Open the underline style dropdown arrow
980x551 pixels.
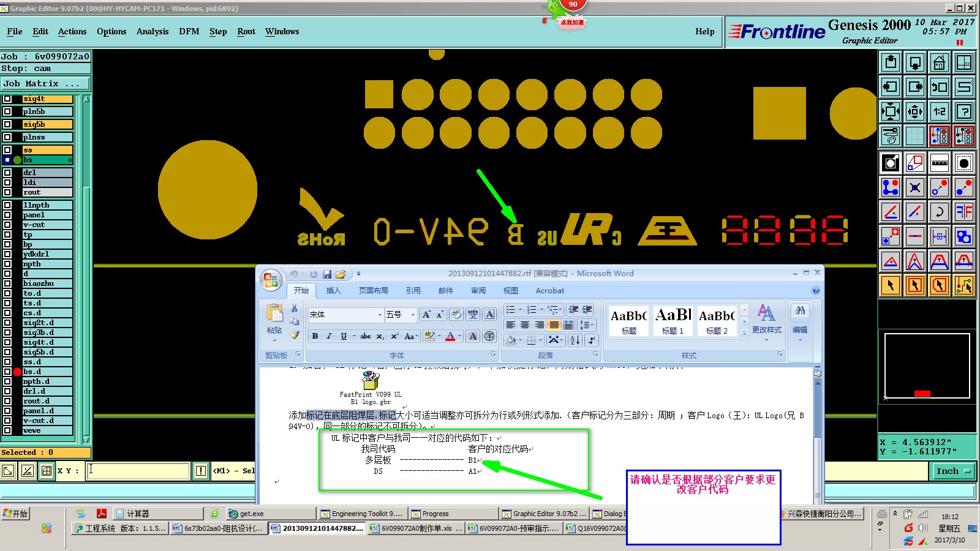pyautogui.click(x=354, y=336)
